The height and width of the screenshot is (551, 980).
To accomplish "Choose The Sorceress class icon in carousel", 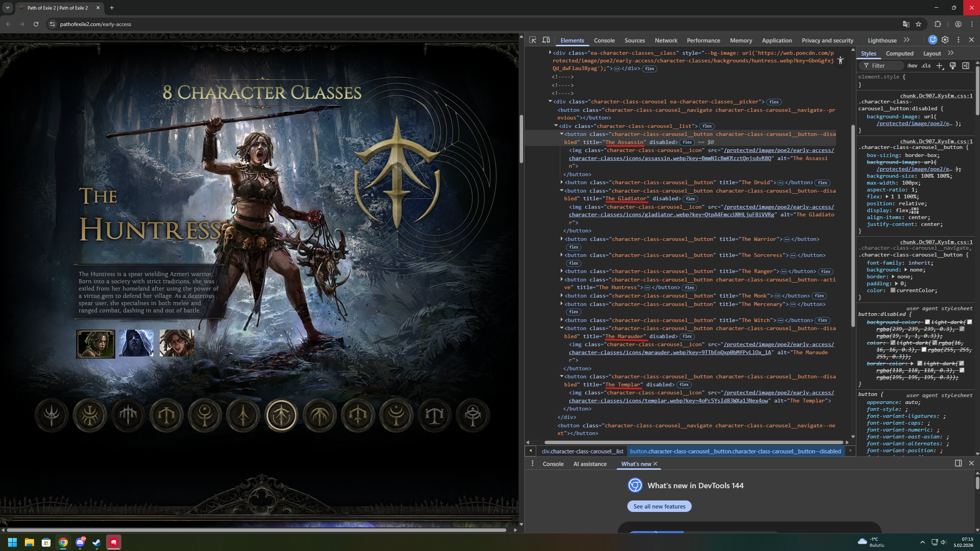I will 205,415.
